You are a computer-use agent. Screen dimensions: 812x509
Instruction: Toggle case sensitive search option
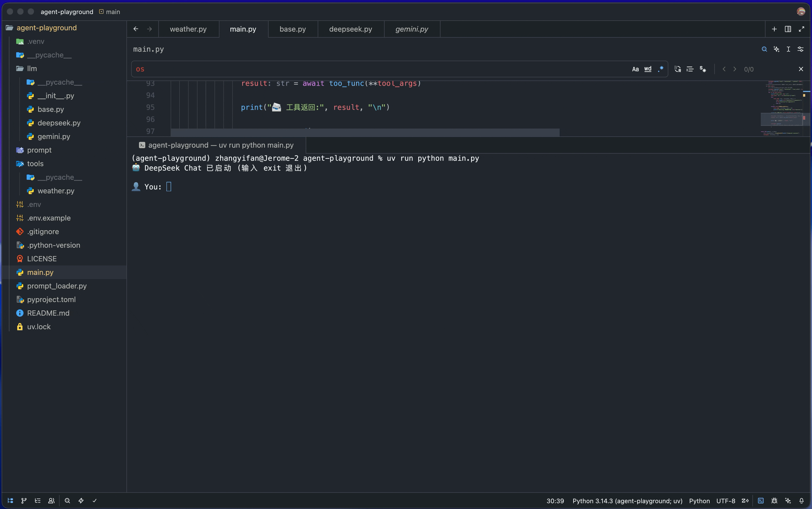635,69
